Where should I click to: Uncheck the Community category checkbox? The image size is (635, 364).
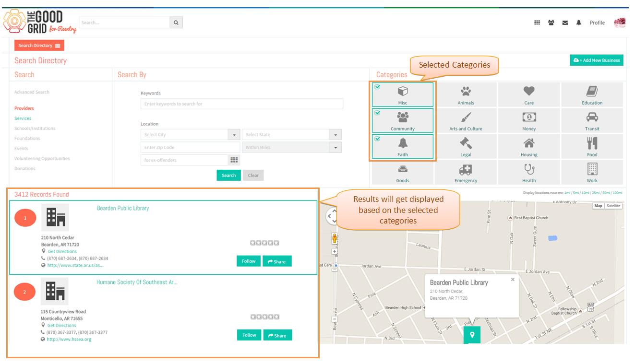(x=377, y=113)
